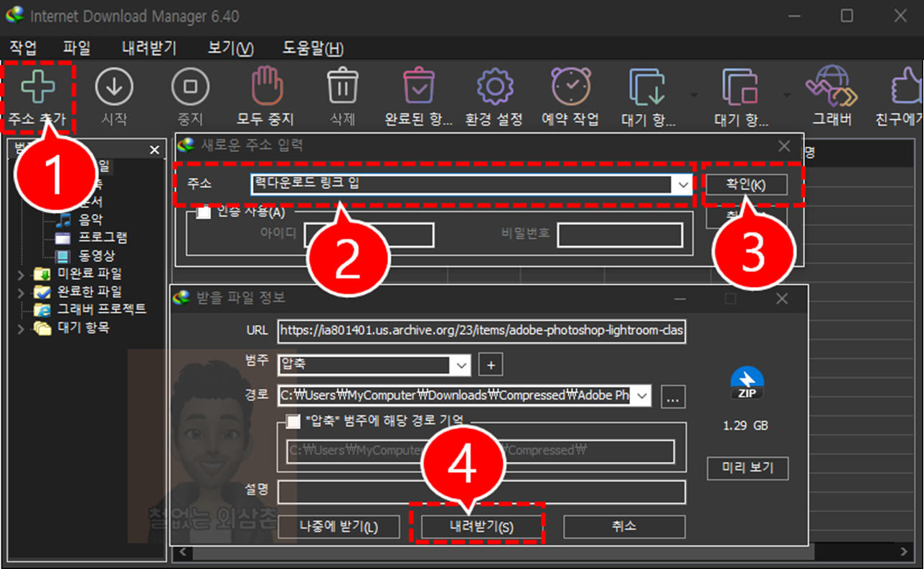Open dropdown arrow beside stop queue icon

point(787,94)
